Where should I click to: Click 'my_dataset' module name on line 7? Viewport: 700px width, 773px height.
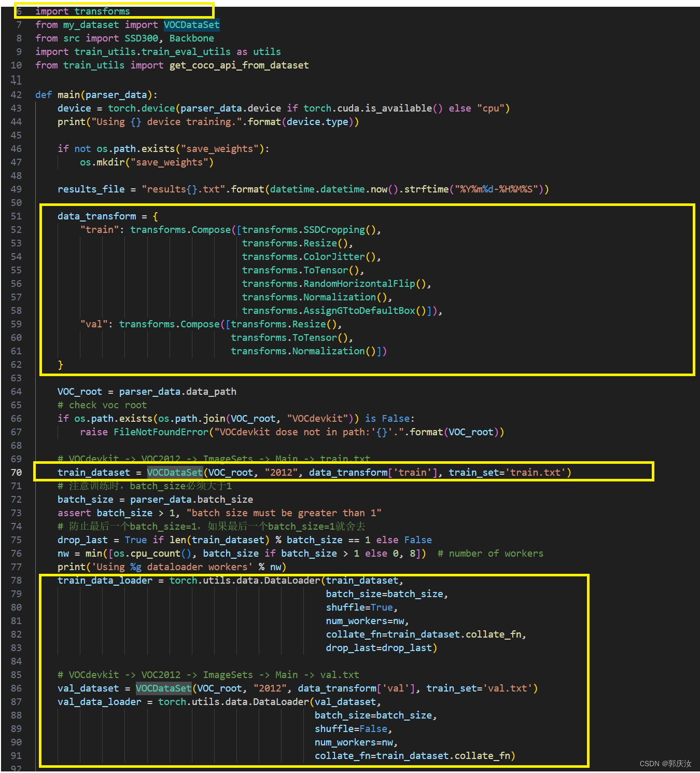[91, 25]
